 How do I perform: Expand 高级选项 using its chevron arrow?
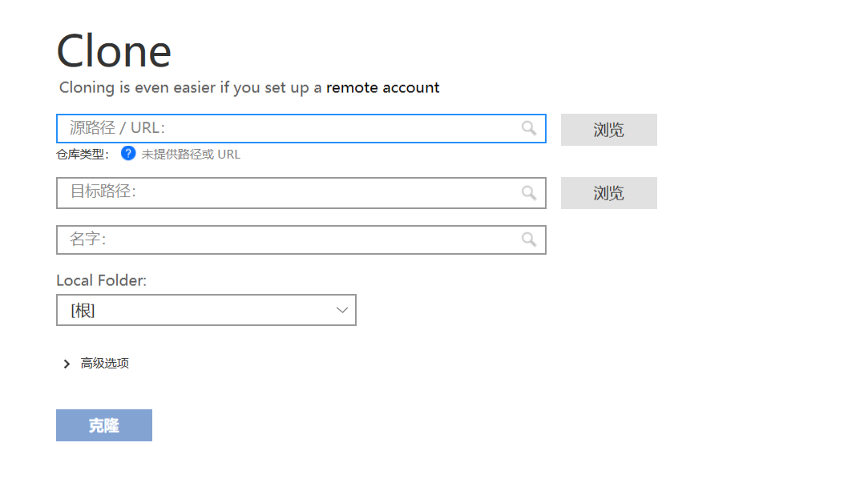[67, 364]
